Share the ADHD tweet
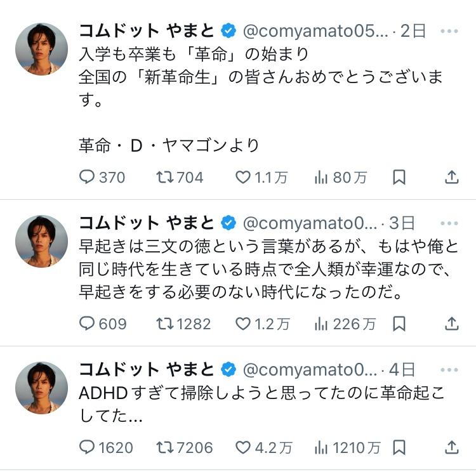Viewport: 476px width, 472px height. pyautogui.click(x=451, y=447)
